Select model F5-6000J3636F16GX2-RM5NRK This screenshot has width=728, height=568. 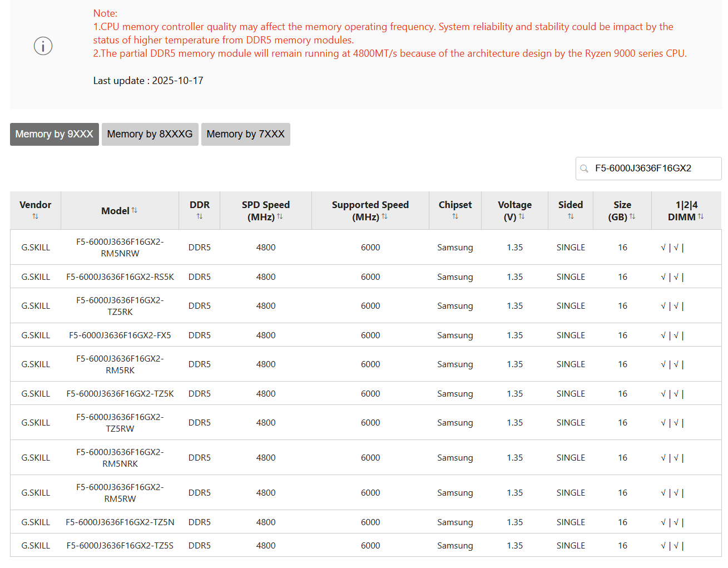pyautogui.click(x=120, y=458)
